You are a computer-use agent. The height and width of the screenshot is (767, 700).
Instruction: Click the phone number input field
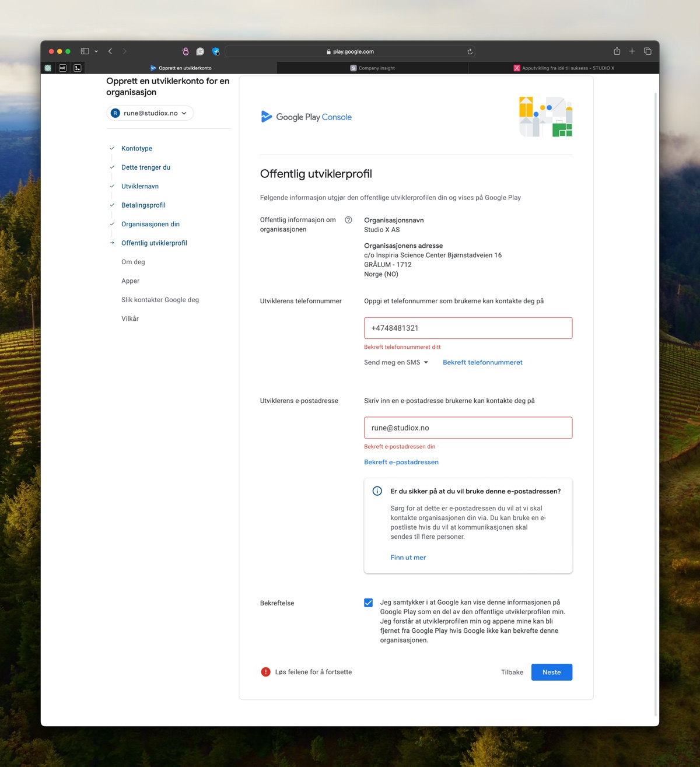click(468, 328)
